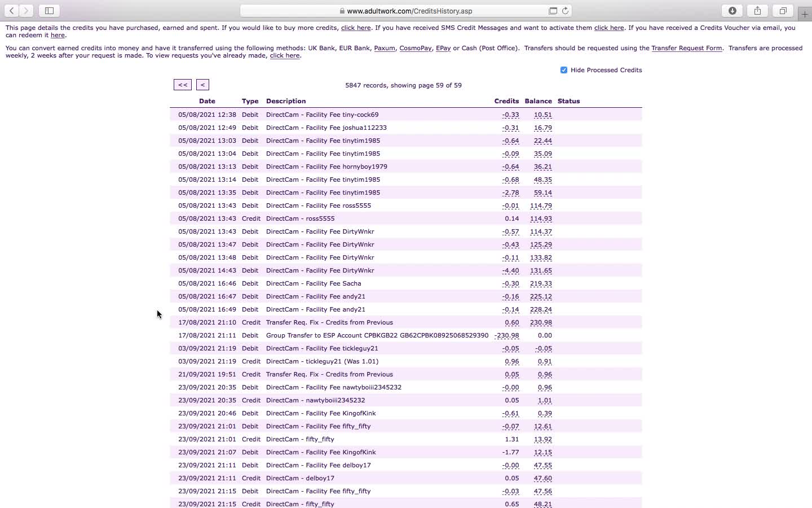The image size is (812, 508).
Task: Click the -230.98 credits value
Action: (x=506, y=335)
